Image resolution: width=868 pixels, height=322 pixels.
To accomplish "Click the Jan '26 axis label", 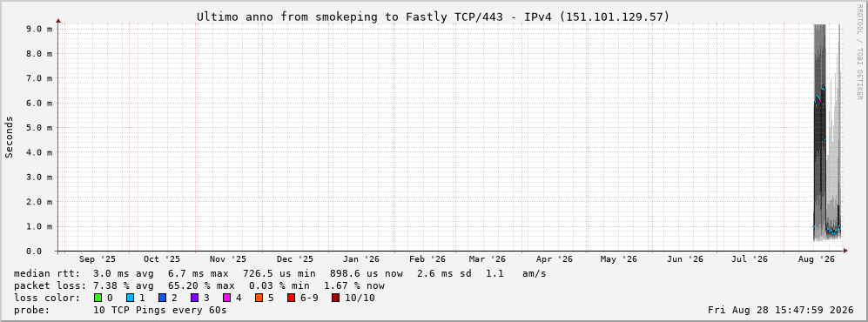I will [361, 259].
